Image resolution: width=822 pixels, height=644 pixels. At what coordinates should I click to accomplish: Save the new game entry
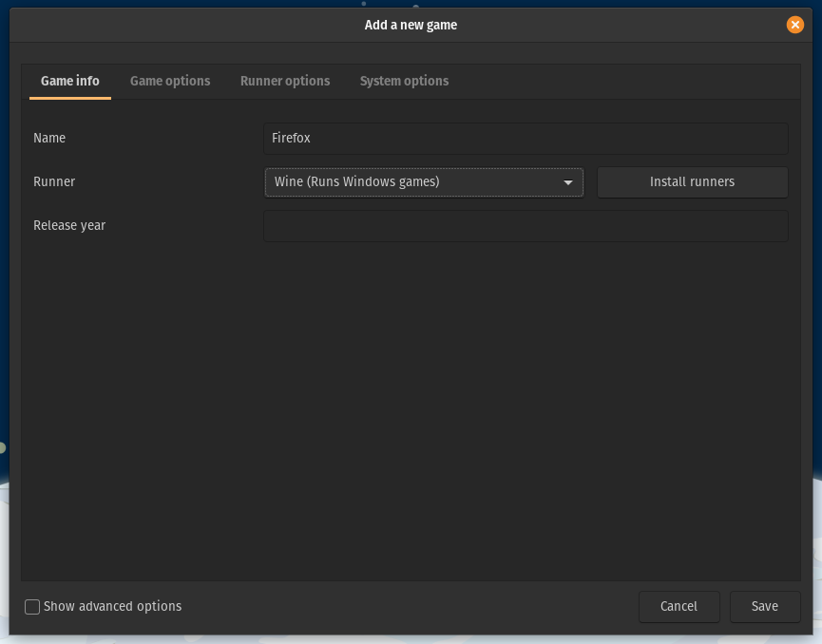765,606
